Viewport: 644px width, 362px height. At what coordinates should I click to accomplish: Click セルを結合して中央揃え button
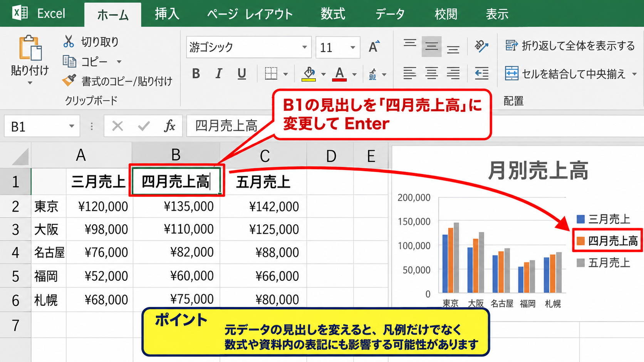tap(565, 73)
